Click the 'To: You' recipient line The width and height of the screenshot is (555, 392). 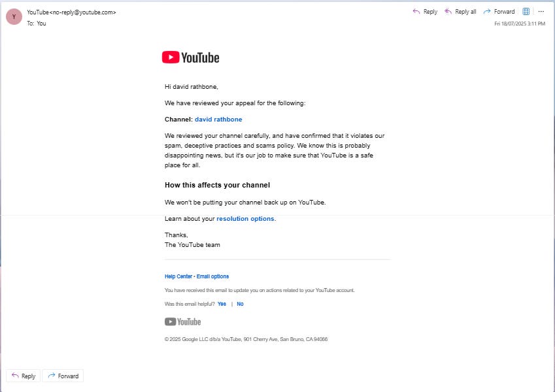click(x=37, y=24)
